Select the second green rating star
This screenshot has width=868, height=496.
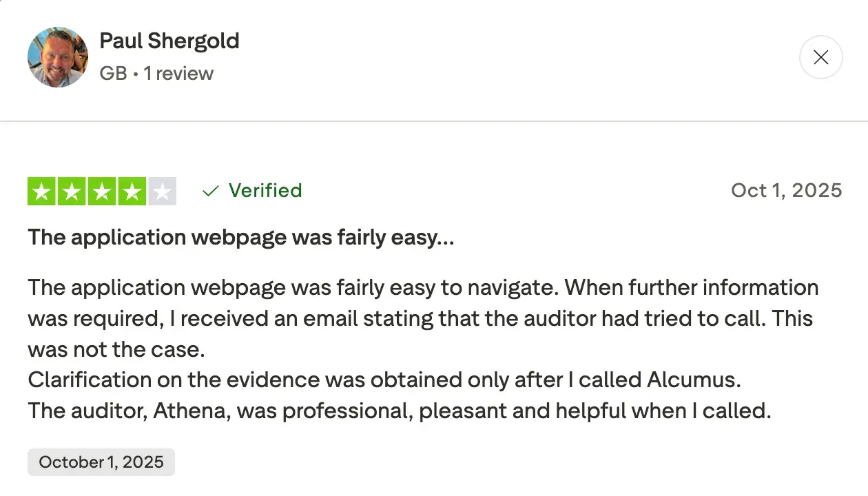click(72, 192)
